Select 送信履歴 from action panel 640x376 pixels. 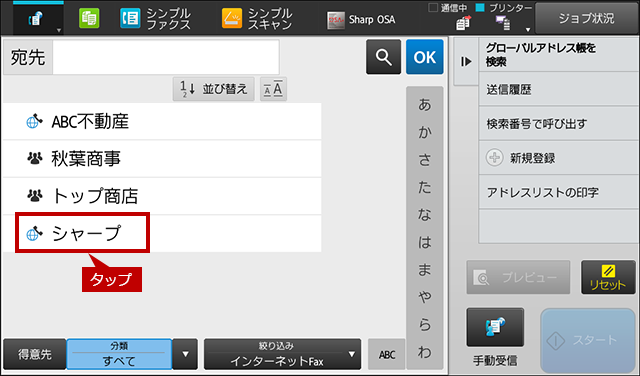pos(558,89)
